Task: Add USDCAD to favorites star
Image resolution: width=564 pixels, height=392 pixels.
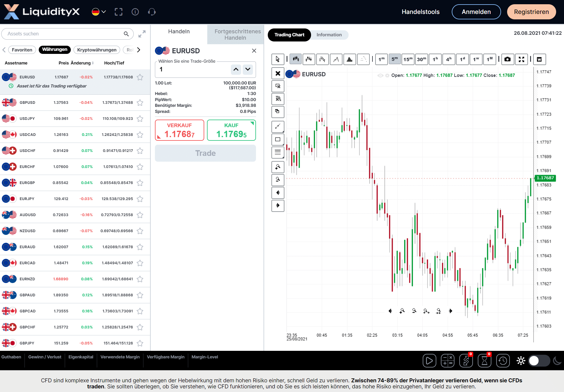Action: tap(140, 135)
